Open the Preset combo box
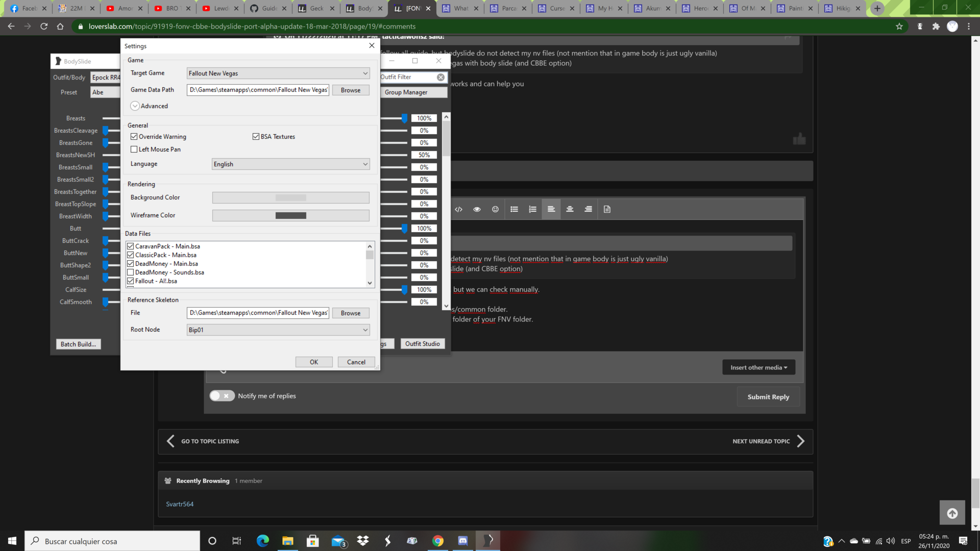 [105, 92]
